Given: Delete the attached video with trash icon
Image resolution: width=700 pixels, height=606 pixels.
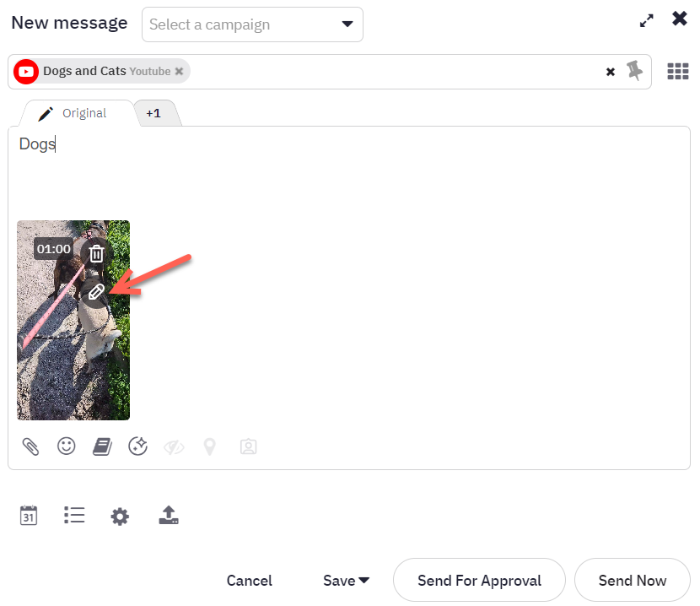Looking at the screenshot, I should [x=96, y=253].
